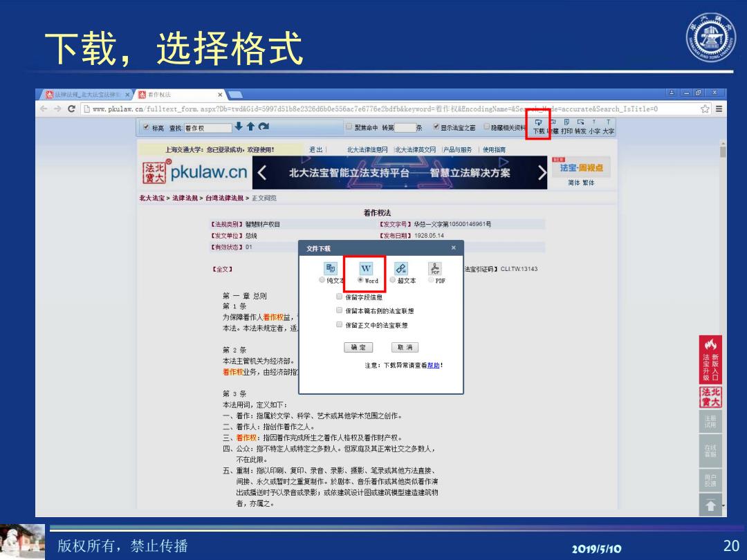747x560 pixels.
Task: Open 在线客服 in the side panel
Action: tap(710, 451)
